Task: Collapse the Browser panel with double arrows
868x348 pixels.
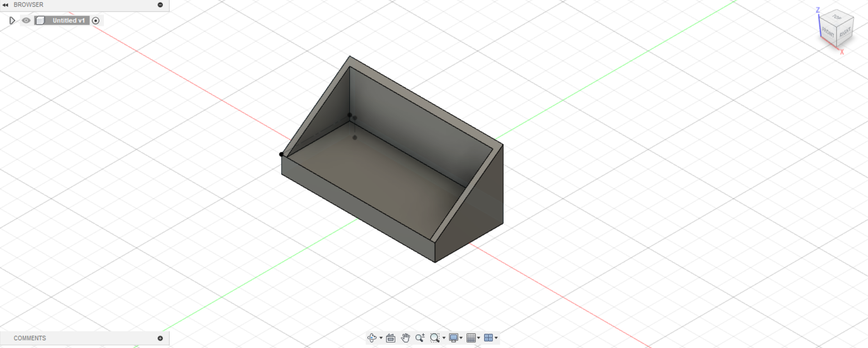Action: point(5,5)
